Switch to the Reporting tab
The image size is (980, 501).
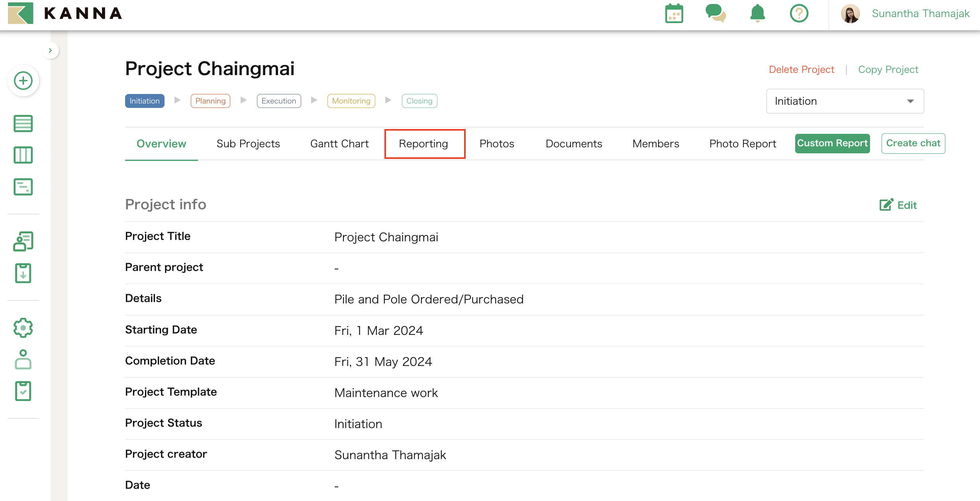click(423, 144)
